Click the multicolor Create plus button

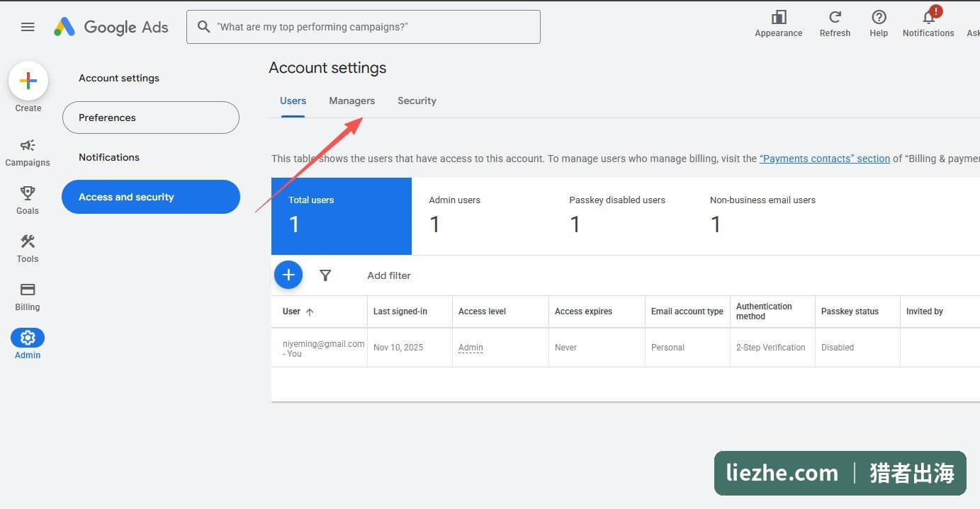click(x=28, y=81)
